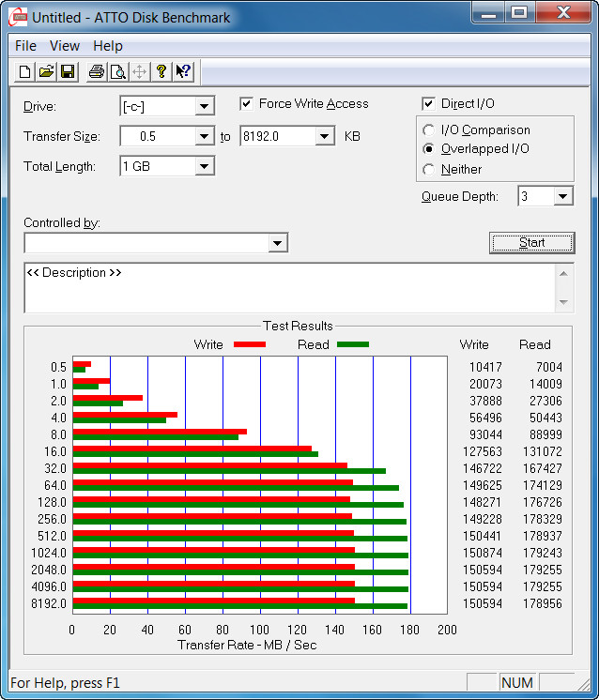Click the Save floppy disk icon

pos(68,71)
